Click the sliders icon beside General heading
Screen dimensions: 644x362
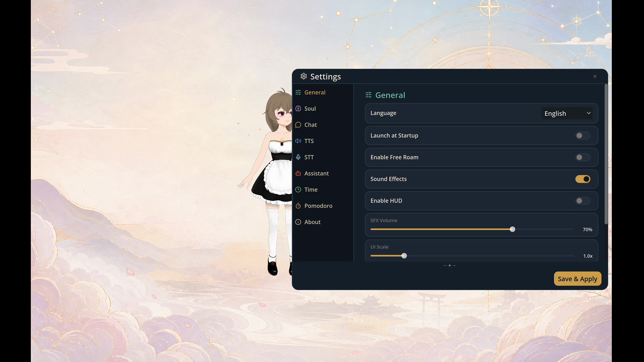pos(369,95)
